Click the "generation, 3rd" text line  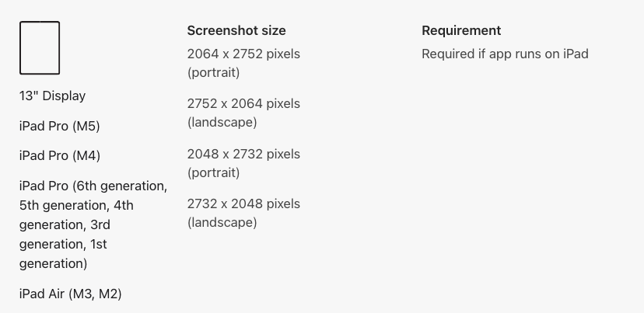click(x=65, y=224)
